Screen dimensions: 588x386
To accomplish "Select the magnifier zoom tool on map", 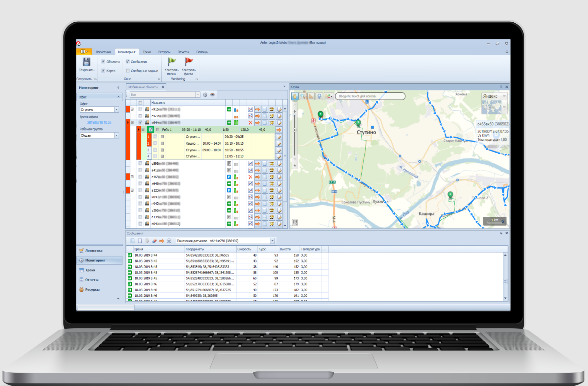I will [x=303, y=96].
